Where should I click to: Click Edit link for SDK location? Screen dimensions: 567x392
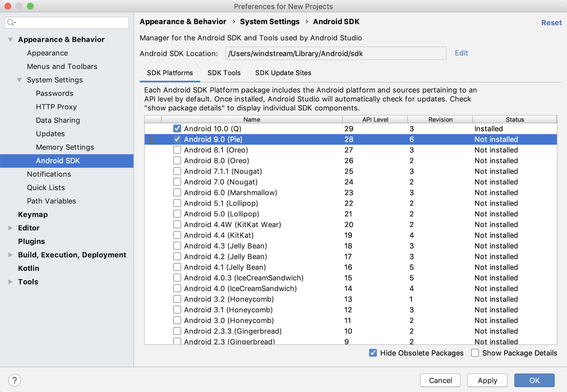click(461, 53)
